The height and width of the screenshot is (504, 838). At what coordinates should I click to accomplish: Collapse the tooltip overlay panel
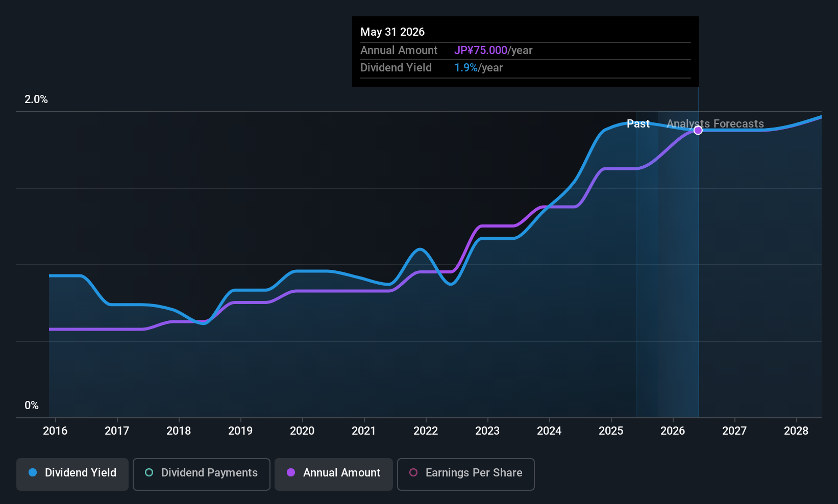[x=525, y=51]
